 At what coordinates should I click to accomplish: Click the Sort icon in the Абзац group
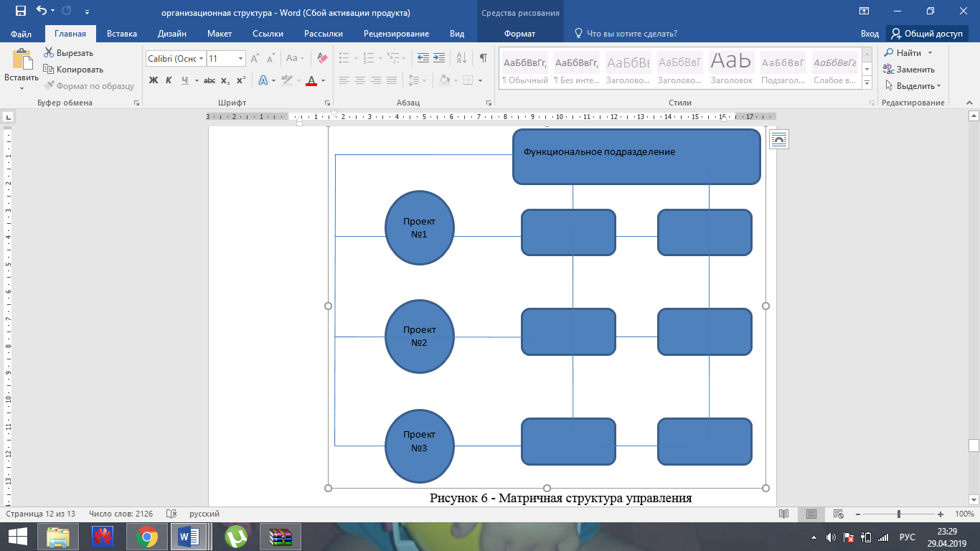point(460,58)
